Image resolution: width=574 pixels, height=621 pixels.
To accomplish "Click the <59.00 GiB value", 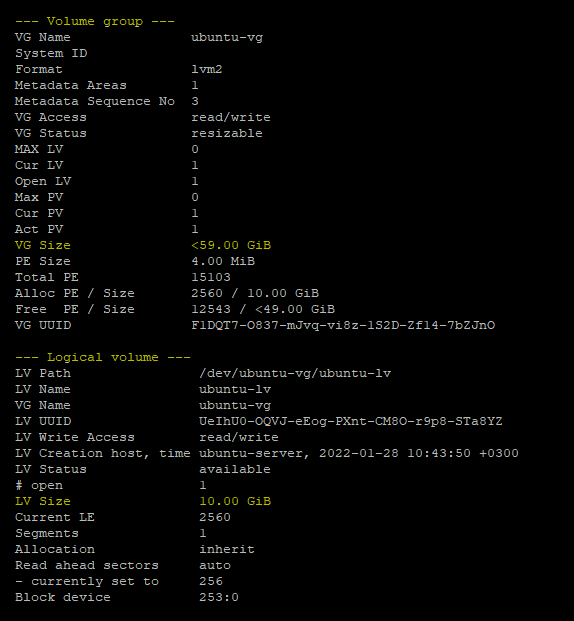I will pyautogui.click(x=231, y=245).
